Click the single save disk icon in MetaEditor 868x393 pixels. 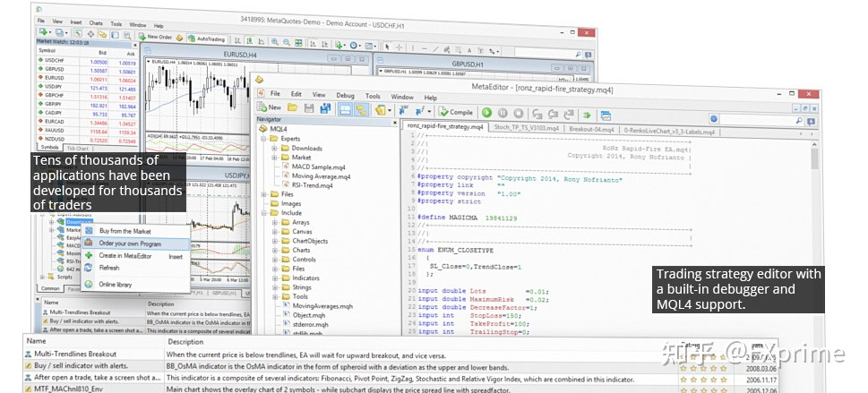309,108
